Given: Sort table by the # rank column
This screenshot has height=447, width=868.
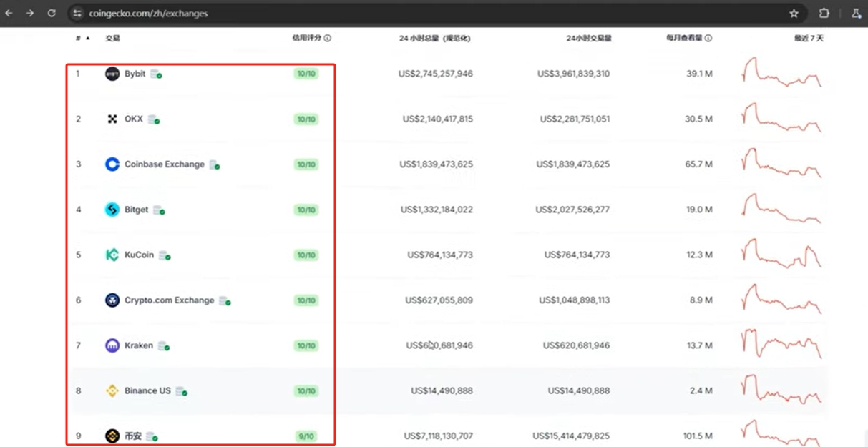Looking at the screenshot, I should pos(82,39).
